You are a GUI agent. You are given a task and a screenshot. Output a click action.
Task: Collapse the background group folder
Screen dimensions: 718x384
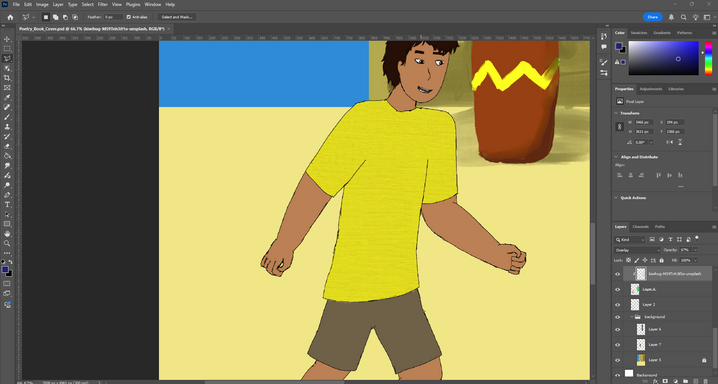pyautogui.click(x=632, y=317)
